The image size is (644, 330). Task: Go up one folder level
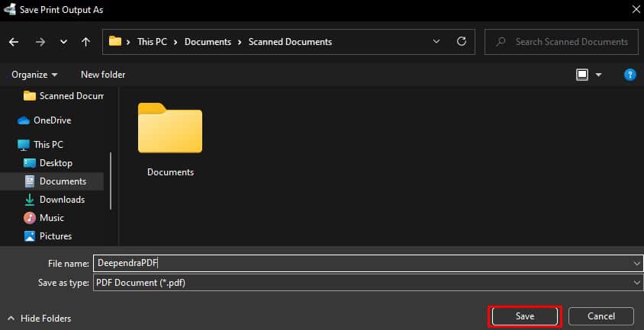click(85, 42)
